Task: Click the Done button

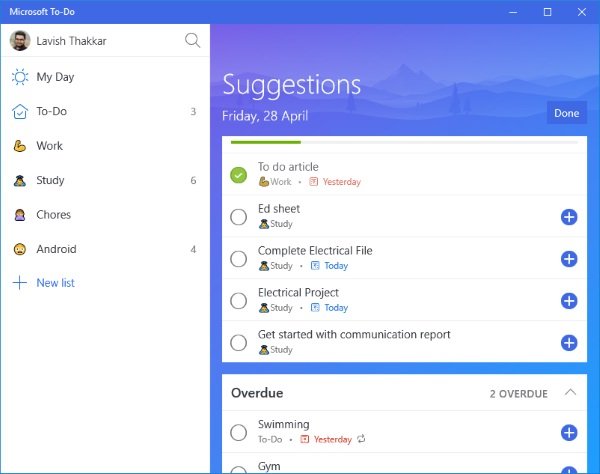Action: pyautogui.click(x=567, y=113)
